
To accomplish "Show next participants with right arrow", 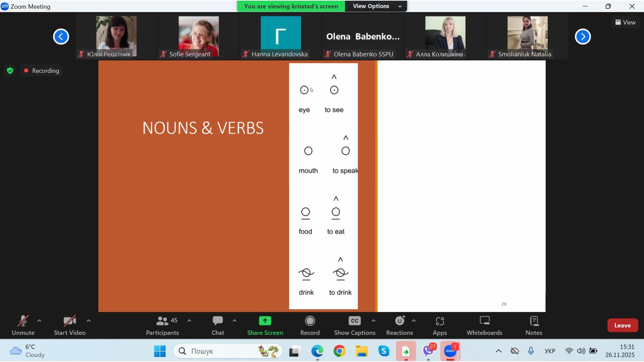I will point(583,37).
